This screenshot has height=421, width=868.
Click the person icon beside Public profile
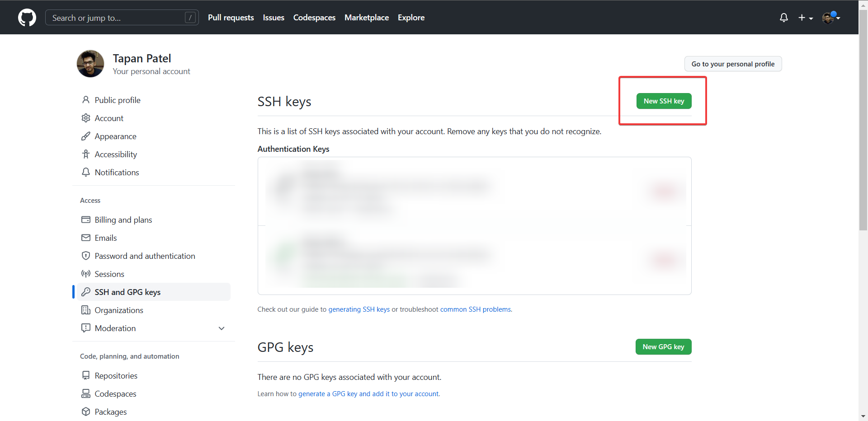(86, 100)
